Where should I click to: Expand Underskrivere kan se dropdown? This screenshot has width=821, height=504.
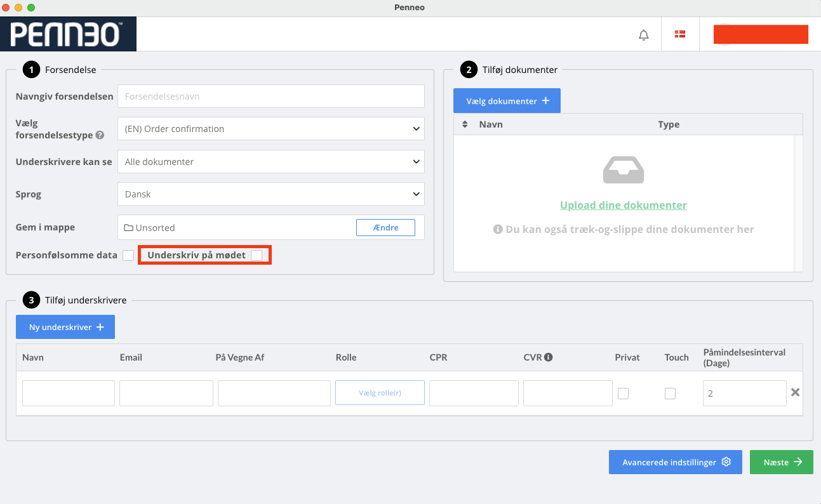(x=271, y=162)
